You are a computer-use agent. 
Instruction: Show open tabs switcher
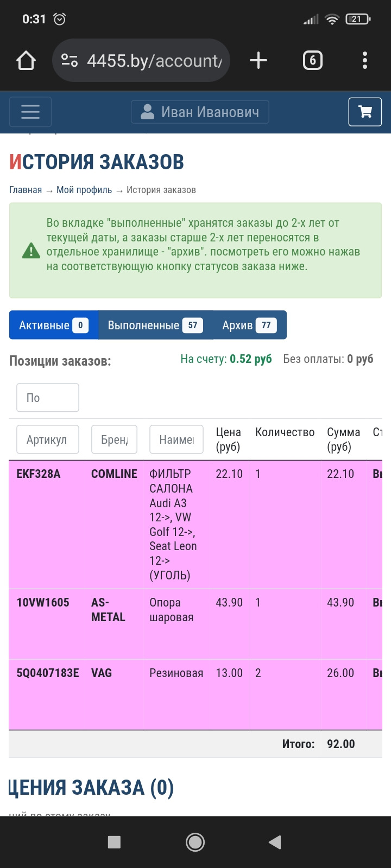coord(312,60)
